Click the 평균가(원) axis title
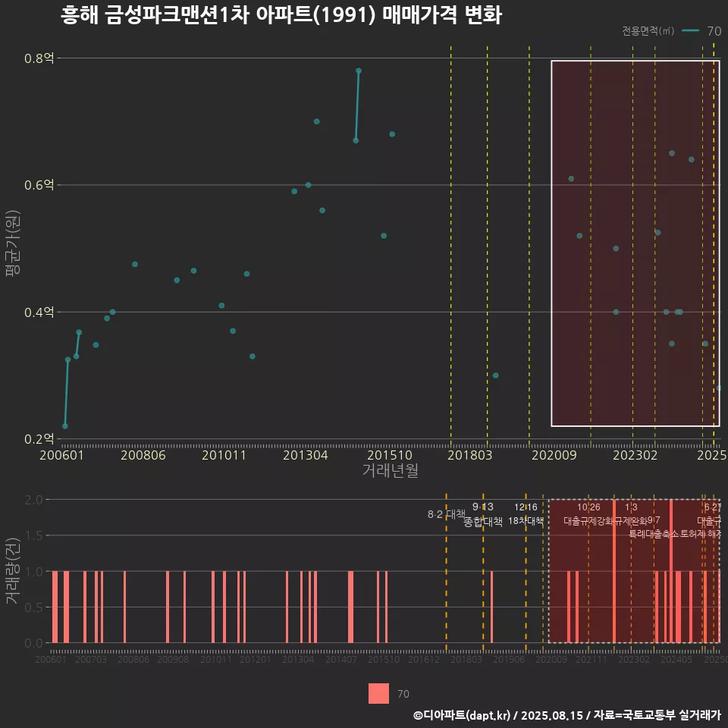 (x=13, y=243)
